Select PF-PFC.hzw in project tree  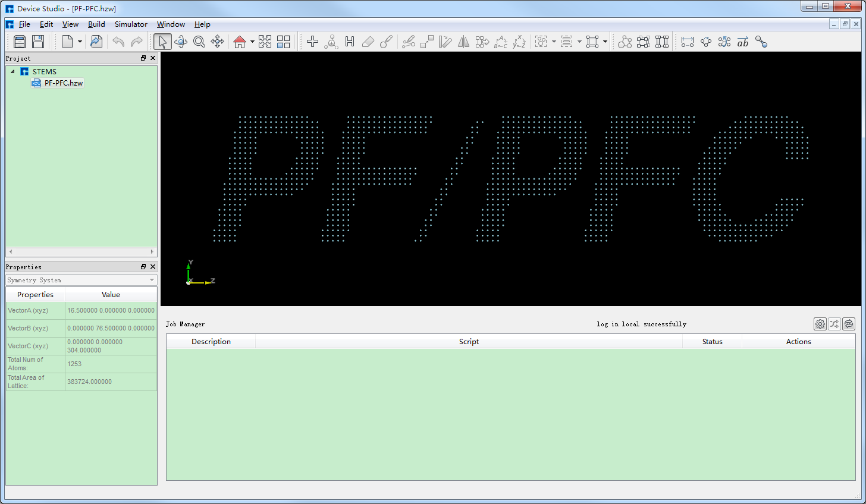pyautogui.click(x=63, y=83)
